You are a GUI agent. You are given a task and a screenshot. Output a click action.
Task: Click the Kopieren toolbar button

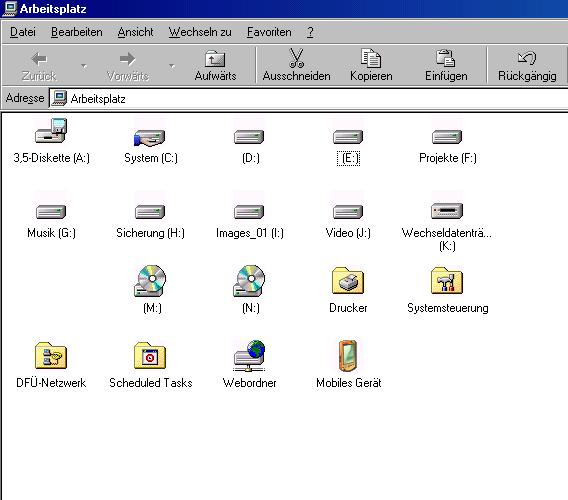tap(371, 66)
